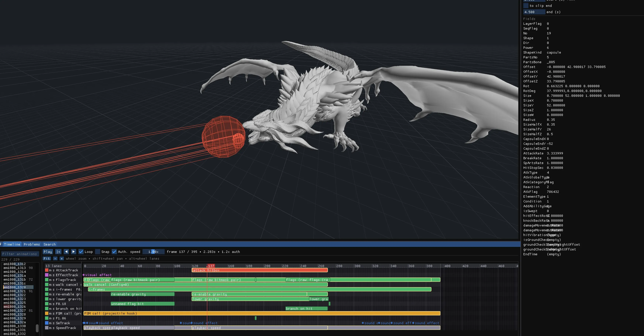Click the Fit timeline button
This screenshot has height=336, width=644.
pyautogui.click(x=47, y=259)
